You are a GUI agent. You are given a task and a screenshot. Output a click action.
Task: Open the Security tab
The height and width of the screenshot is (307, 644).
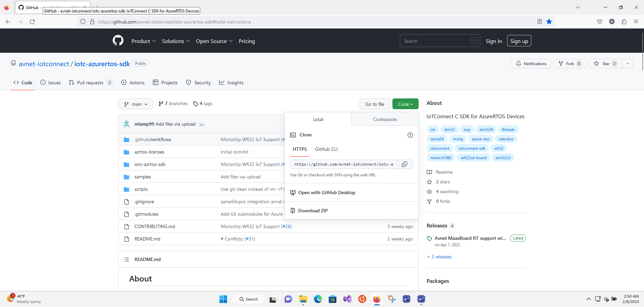199,83
